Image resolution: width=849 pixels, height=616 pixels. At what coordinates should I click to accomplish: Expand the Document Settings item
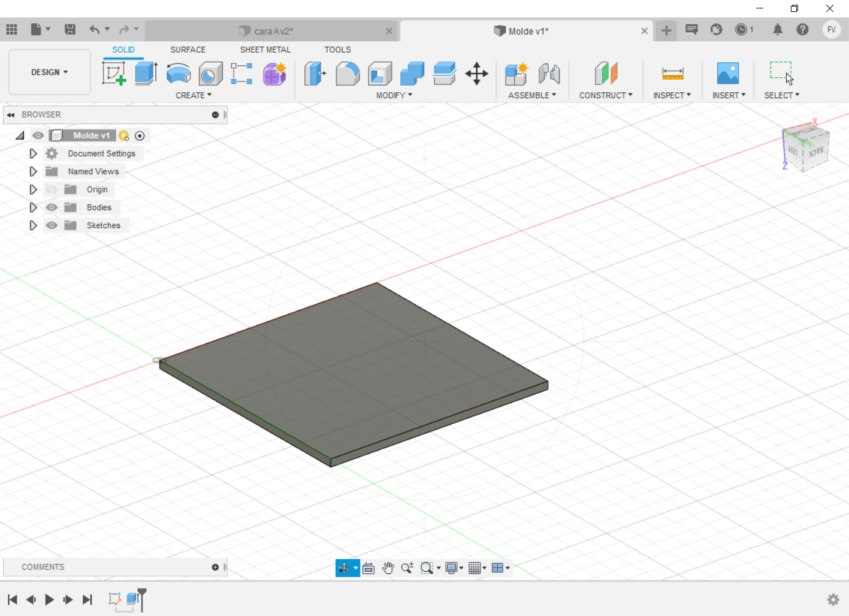coord(33,153)
